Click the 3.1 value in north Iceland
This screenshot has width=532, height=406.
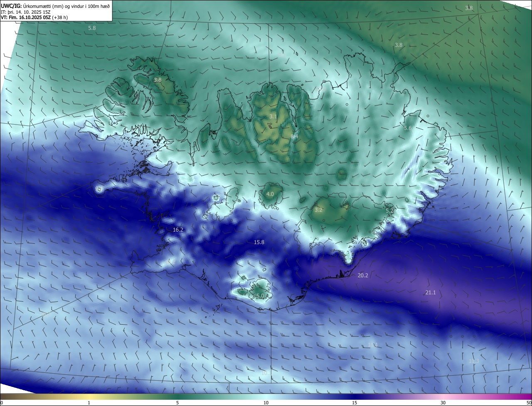(x=273, y=117)
